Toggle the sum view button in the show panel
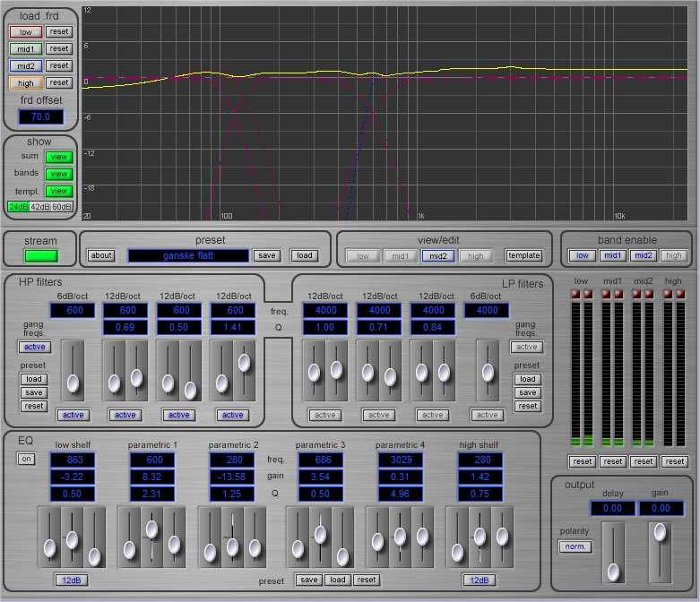 coord(58,158)
